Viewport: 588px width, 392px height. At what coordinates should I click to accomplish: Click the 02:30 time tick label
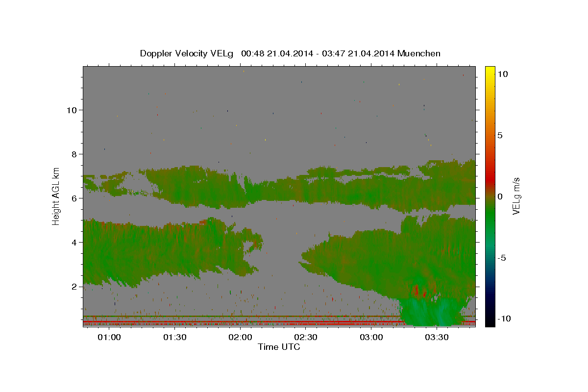[306, 338]
